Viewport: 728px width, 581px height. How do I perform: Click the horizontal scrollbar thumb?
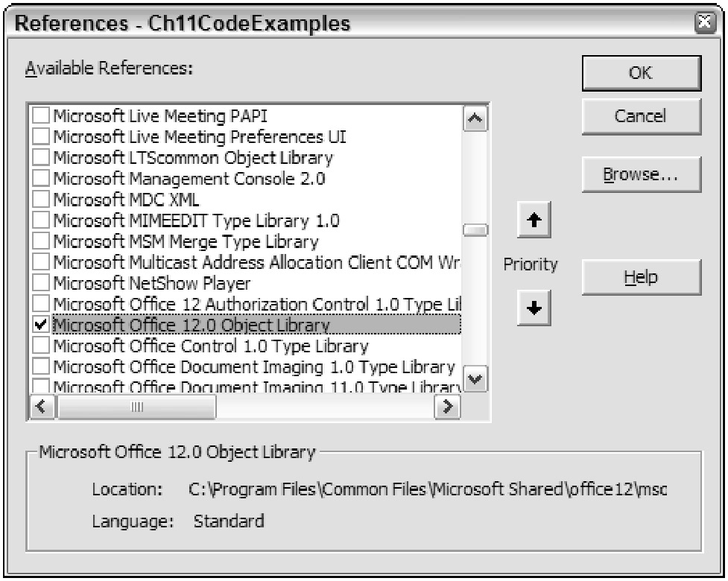136,407
